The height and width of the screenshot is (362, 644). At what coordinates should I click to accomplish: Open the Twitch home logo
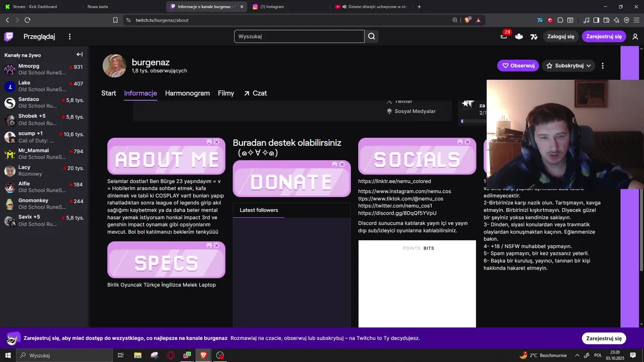tap(9, 36)
